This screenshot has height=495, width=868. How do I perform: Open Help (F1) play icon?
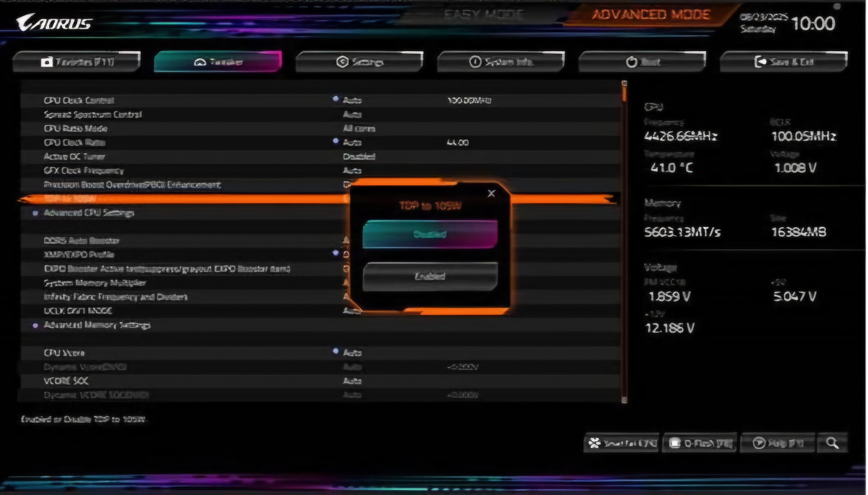[x=759, y=443]
